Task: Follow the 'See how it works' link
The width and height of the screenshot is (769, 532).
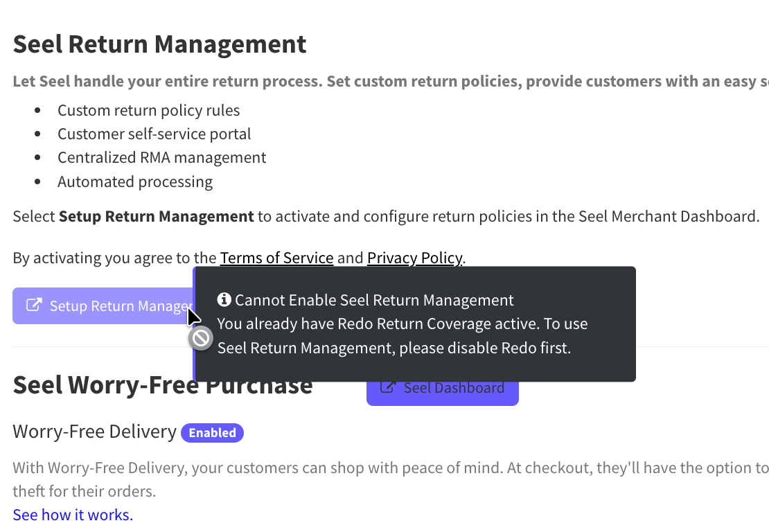Action: coord(73,515)
